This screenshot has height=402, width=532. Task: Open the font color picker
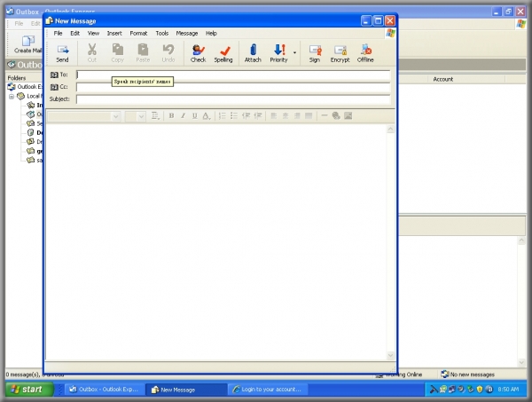point(207,116)
